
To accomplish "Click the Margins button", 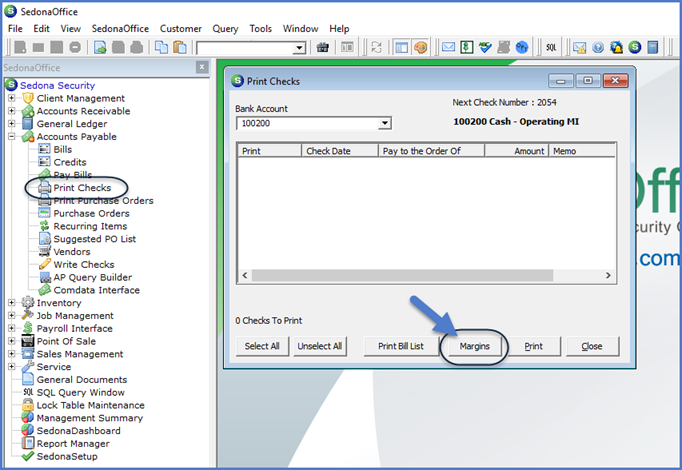I will (475, 347).
